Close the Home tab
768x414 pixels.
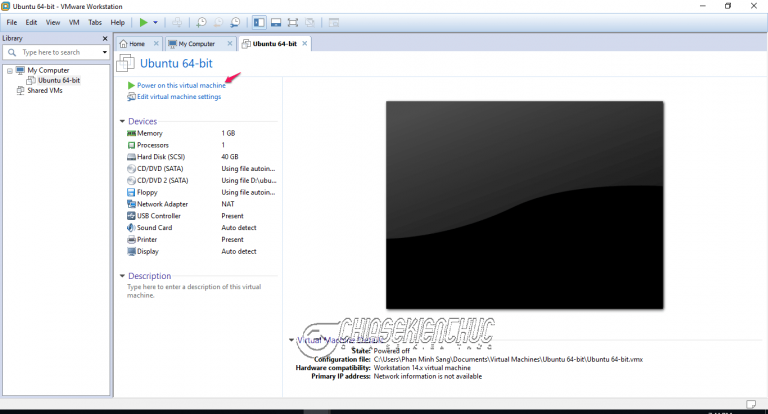click(x=156, y=44)
